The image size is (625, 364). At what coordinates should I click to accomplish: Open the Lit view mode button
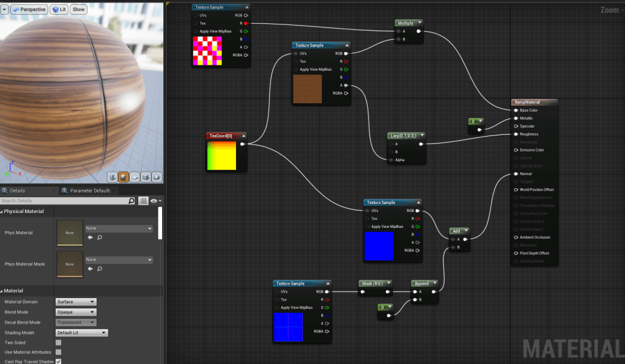click(x=59, y=9)
